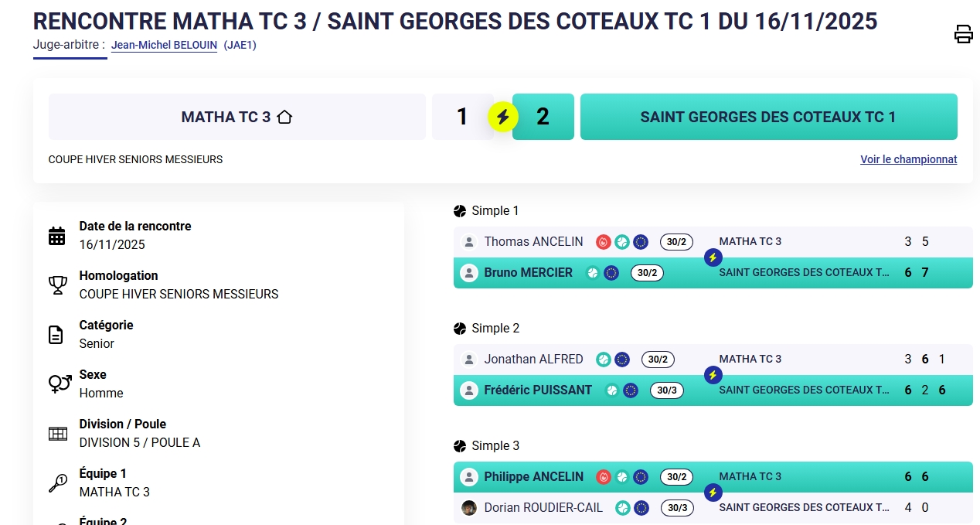Click the MATHA TC 3 team button
The image size is (980, 525).
(236, 117)
